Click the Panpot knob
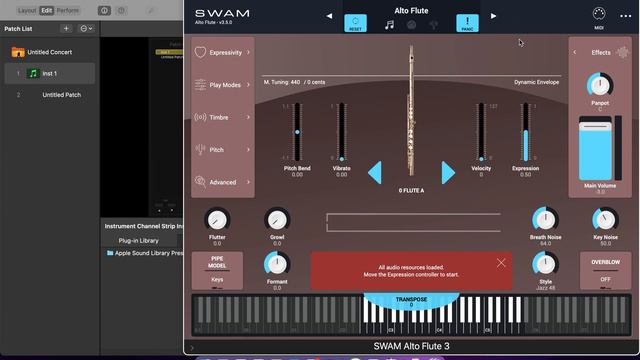 600,85
